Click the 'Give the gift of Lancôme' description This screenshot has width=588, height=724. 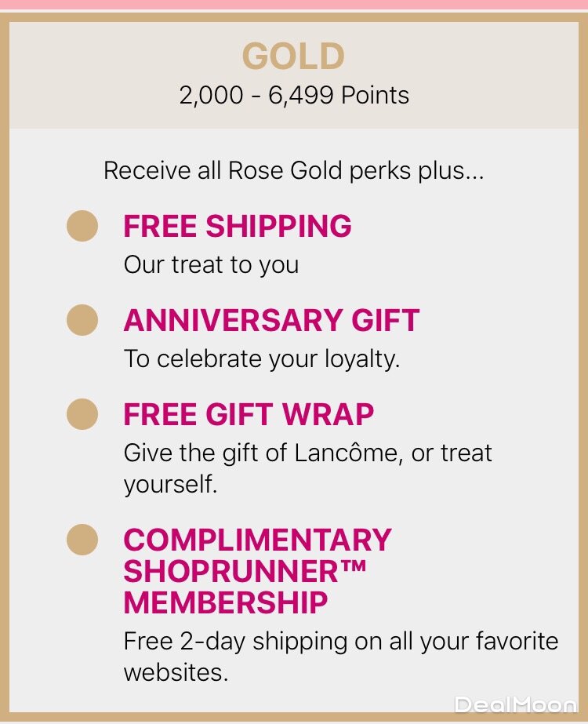coord(307,453)
